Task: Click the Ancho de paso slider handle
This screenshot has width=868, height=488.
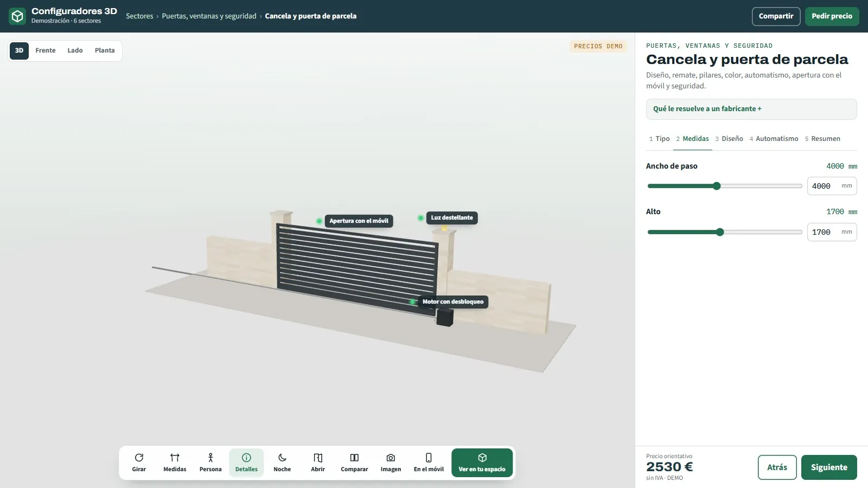Action: click(717, 186)
